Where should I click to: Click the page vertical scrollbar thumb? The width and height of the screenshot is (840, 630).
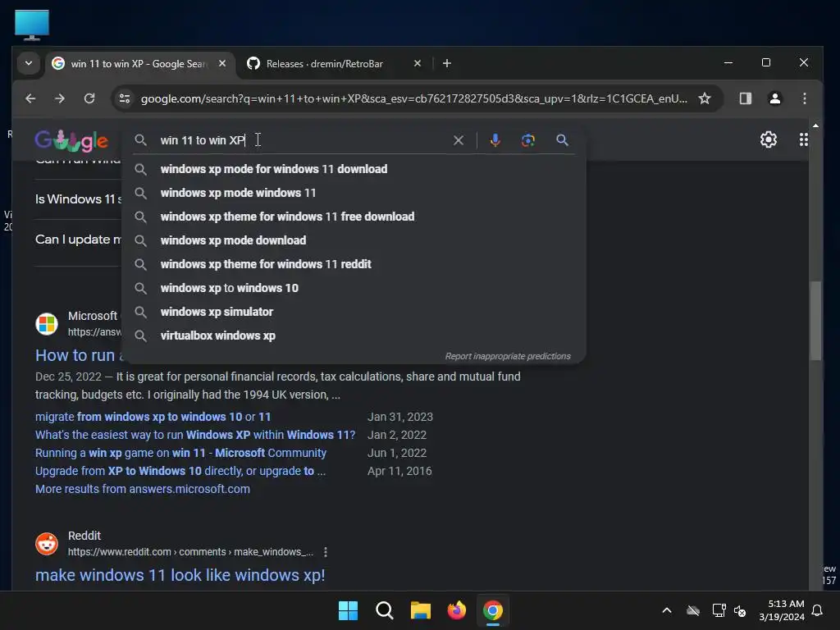click(x=815, y=321)
